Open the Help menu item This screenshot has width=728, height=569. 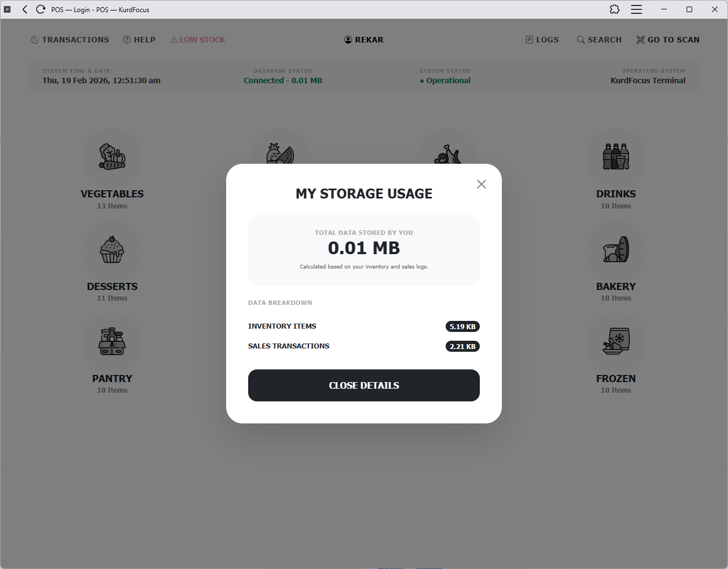click(x=139, y=40)
